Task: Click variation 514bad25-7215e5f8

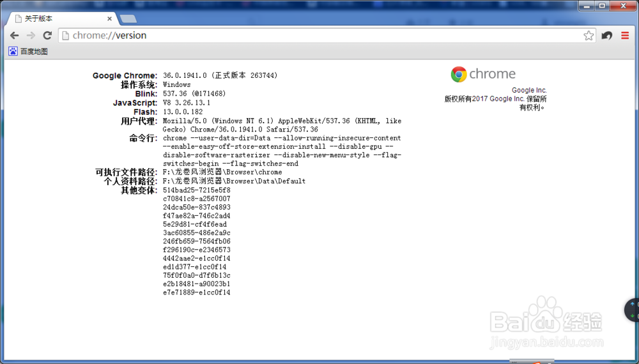Action: [x=196, y=190]
